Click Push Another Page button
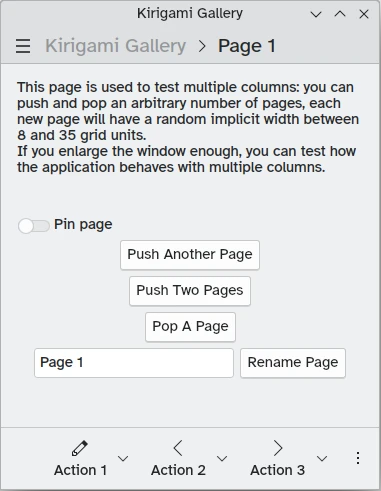The width and height of the screenshot is (381, 491). [190, 255]
